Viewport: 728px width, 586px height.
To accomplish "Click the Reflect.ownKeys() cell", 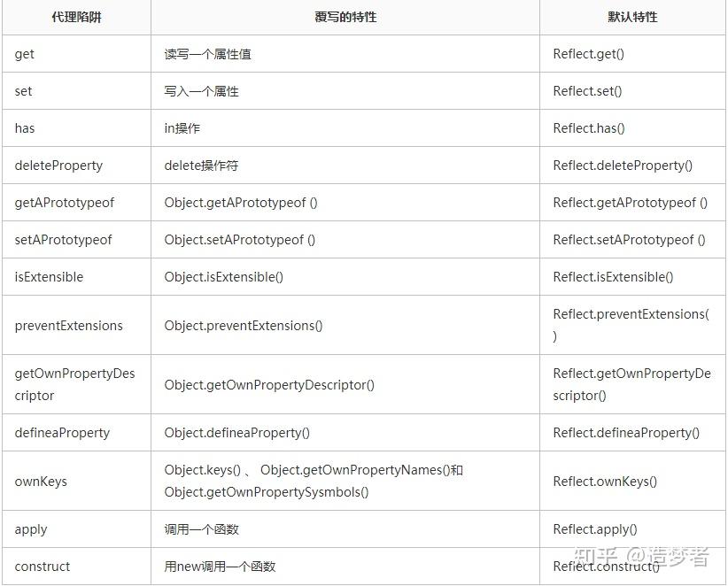I will (x=605, y=482).
